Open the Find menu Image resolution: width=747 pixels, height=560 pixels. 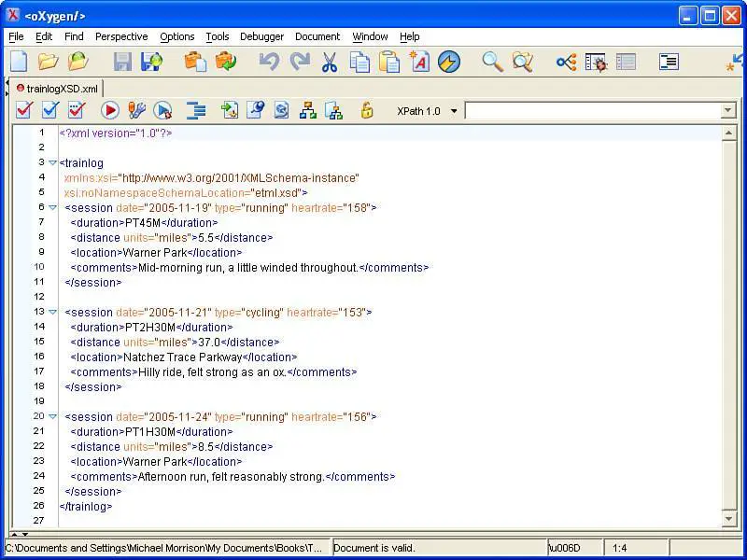tap(74, 36)
